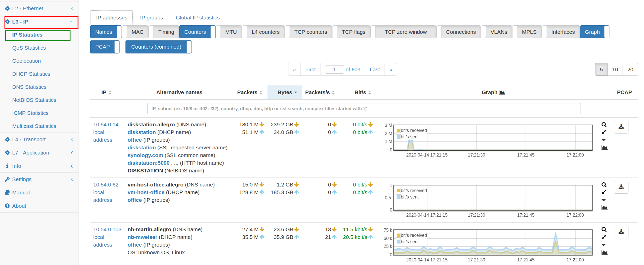
Task: Expand the L4 - Transport menu
Action: pos(39,139)
